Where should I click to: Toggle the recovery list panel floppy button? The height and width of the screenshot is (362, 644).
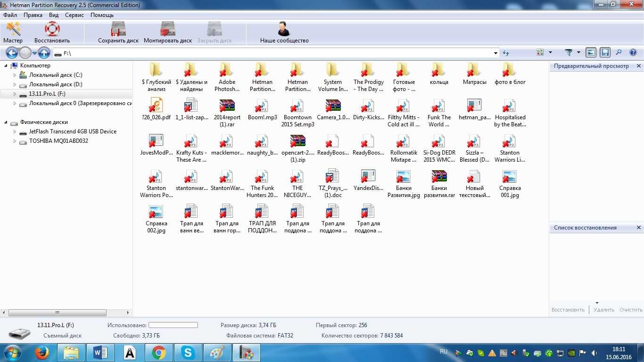pos(605,53)
